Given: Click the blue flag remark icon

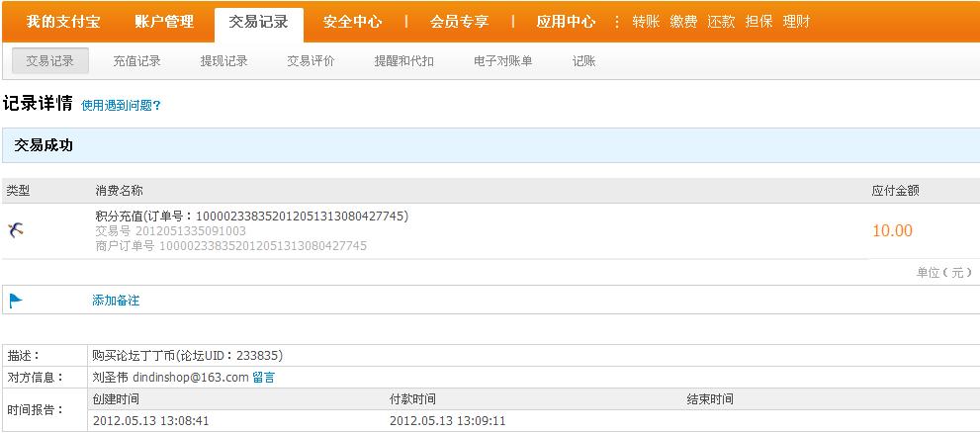Looking at the screenshot, I should pos(16,301).
